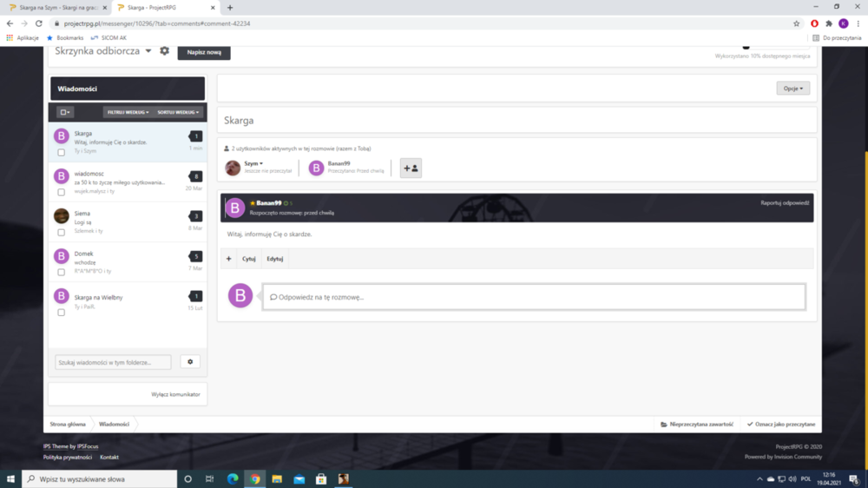Open the inbox settings gear icon
The height and width of the screenshot is (488, 868).
click(x=164, y=51)
